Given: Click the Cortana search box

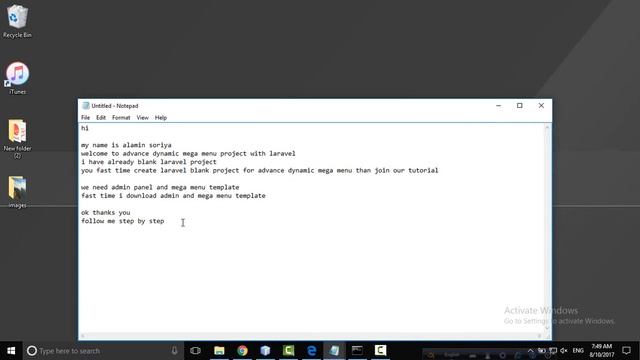Looking at the screenshot, I should click(x=102, y=351).
